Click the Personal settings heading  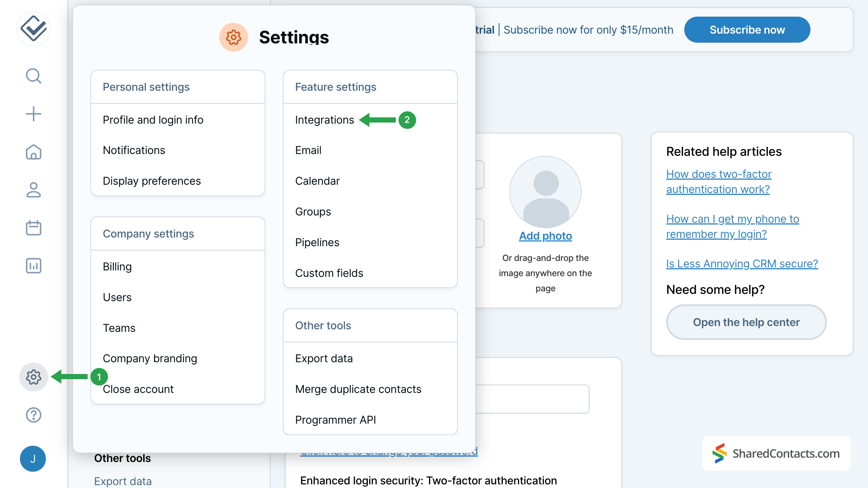[146, 87]
